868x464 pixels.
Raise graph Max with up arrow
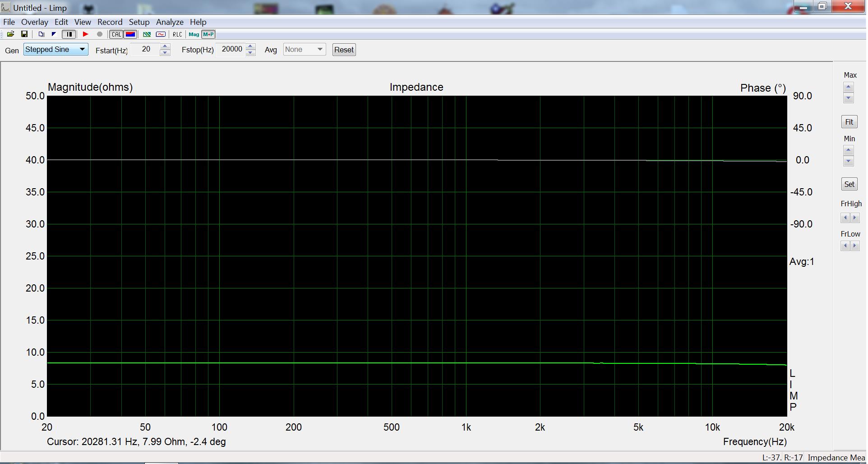coord(849,87)
